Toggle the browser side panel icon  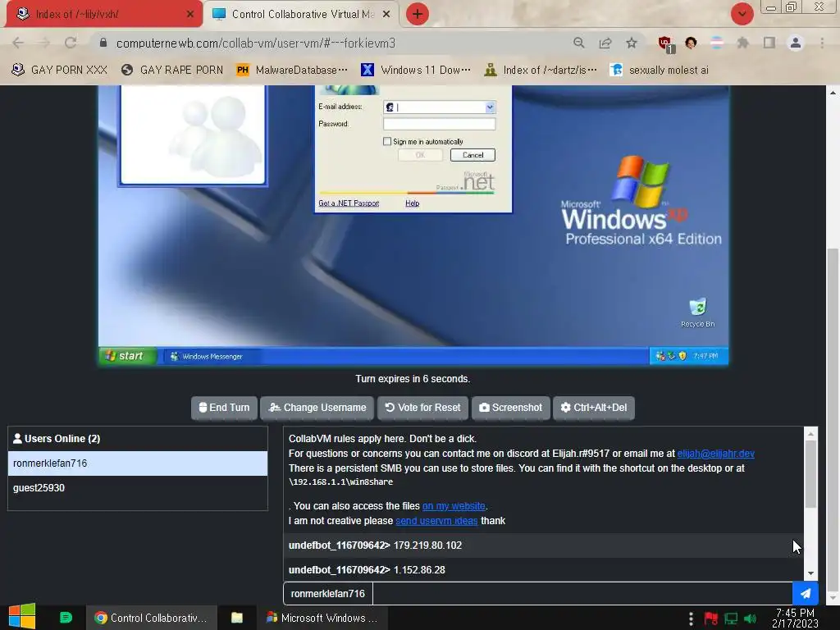point(769,43)
